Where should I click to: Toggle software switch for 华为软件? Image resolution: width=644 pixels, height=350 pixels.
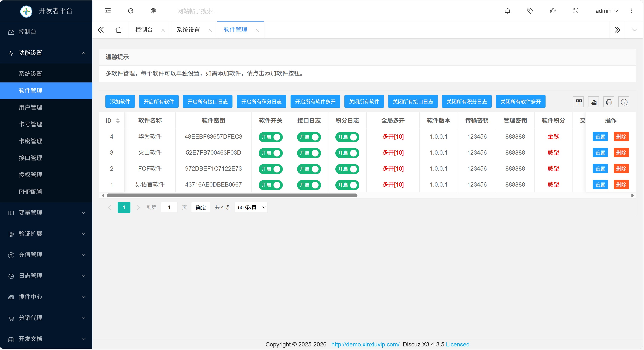(271, 137)
